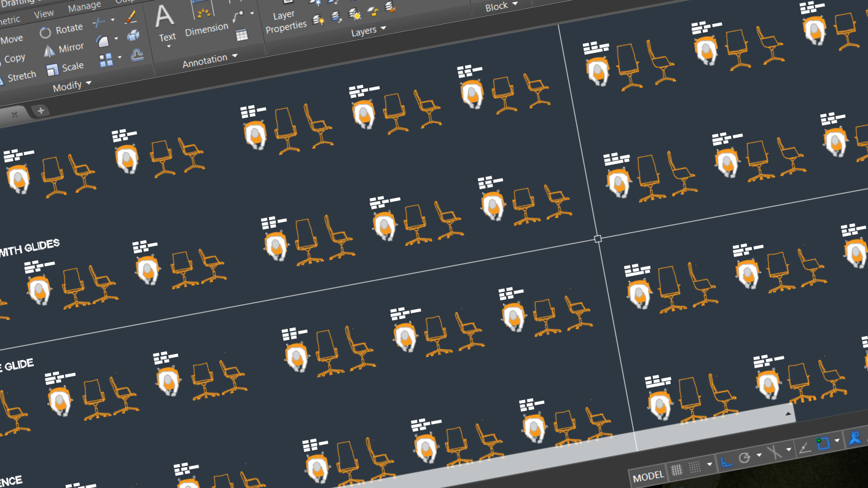Click the Rotate tool icon

[x=45, y=33]
